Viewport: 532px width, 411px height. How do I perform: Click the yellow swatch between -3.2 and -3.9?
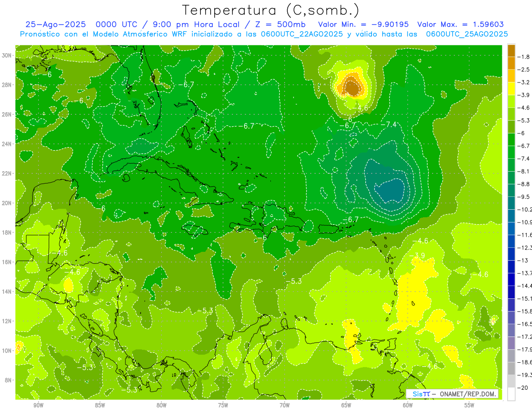click(x=511, y=89)
